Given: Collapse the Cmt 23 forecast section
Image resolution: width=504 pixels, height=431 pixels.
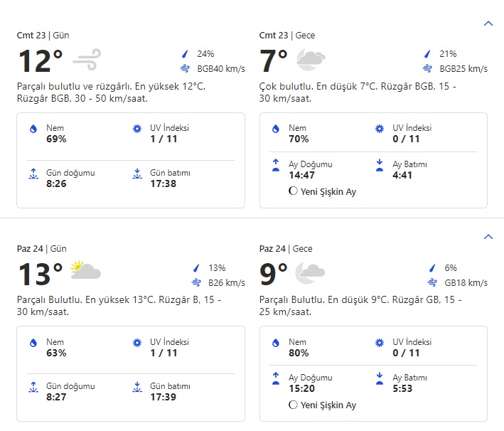Looking at the screenshot, I should point(488,23).
